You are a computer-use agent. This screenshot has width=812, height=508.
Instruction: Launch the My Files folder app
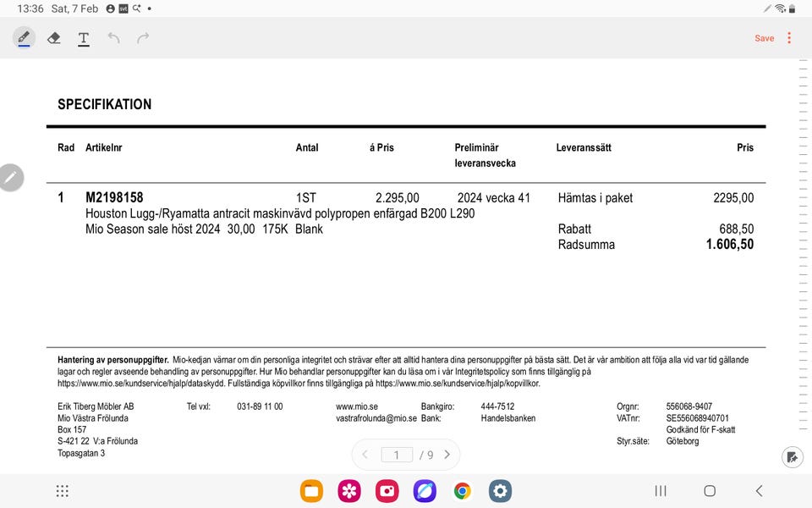pyautogui.click(x=311, y=491)
